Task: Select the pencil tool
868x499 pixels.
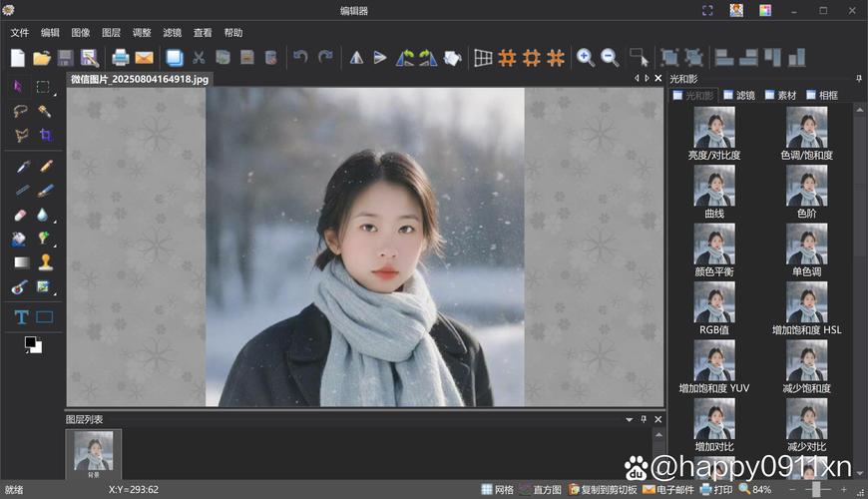Action: click(46, 166)
